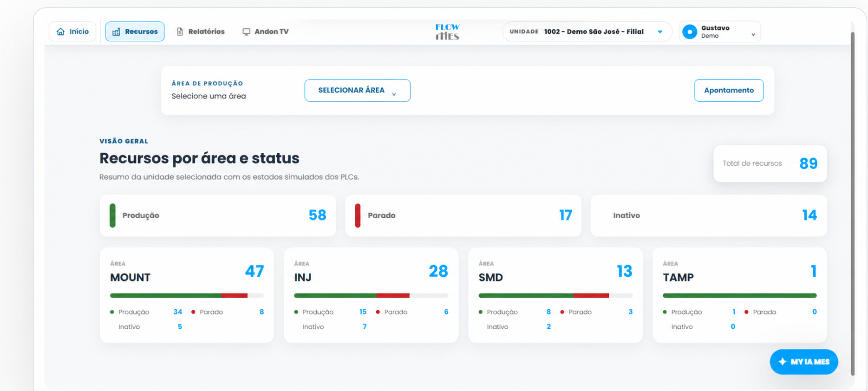Image resolution: width=868 pixels, height=391 pixels.
Task: Click INJ's Parado value 6
Action: tap(446, 312)
